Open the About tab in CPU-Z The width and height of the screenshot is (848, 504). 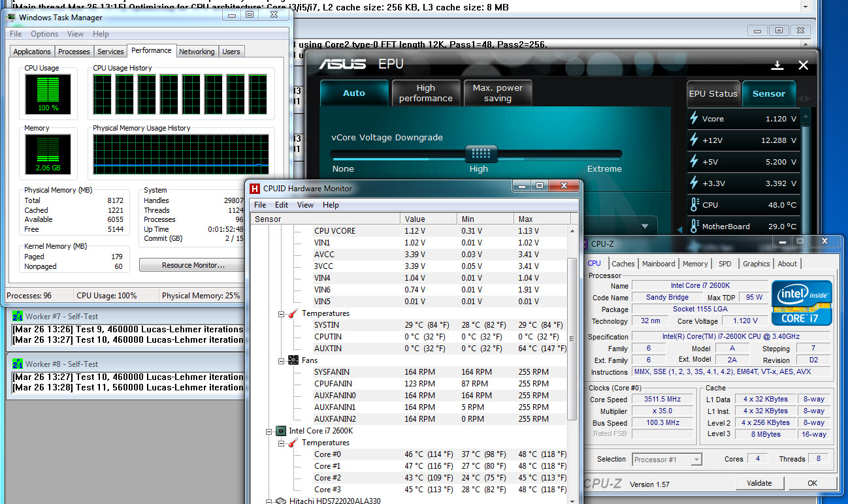coord(787,264)
